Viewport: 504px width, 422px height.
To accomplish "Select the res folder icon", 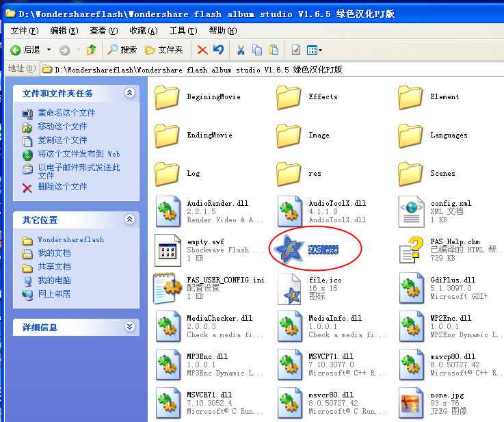I will click(x=289, y=174).
